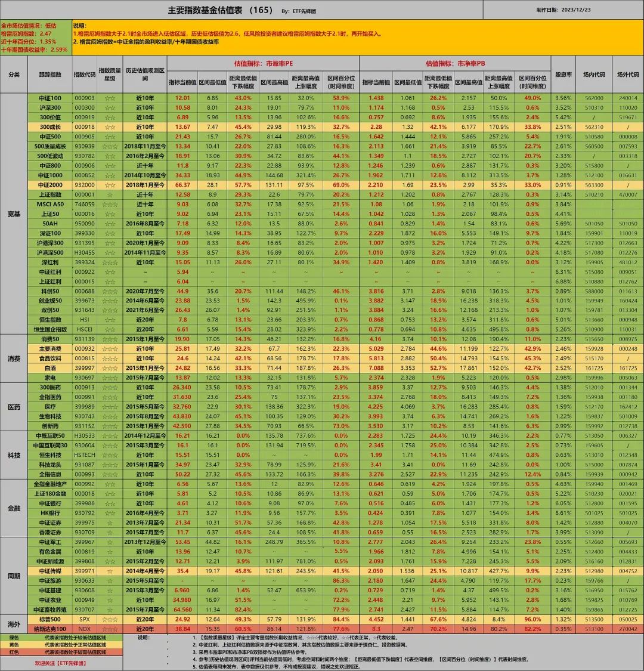Select the 金融 category cell

tap(14, 508)
